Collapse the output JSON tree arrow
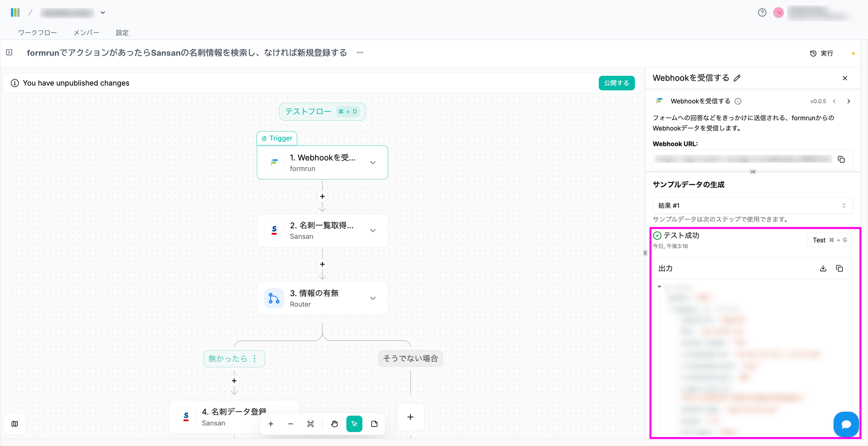 (x=659, y=287)
